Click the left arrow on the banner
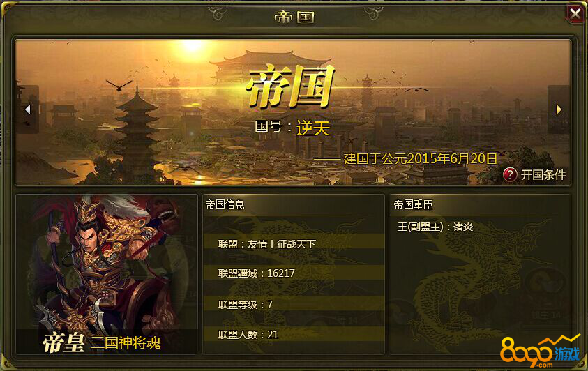The height and width of the screenshot is (371, 588). pyautogui.click(x=28, y=109)
